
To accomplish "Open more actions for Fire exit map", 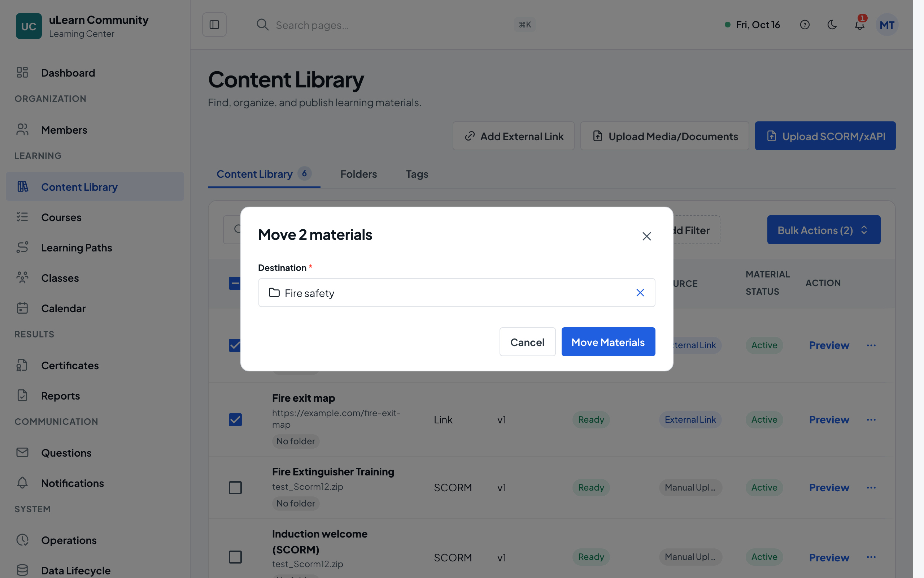I will point(871,419).
